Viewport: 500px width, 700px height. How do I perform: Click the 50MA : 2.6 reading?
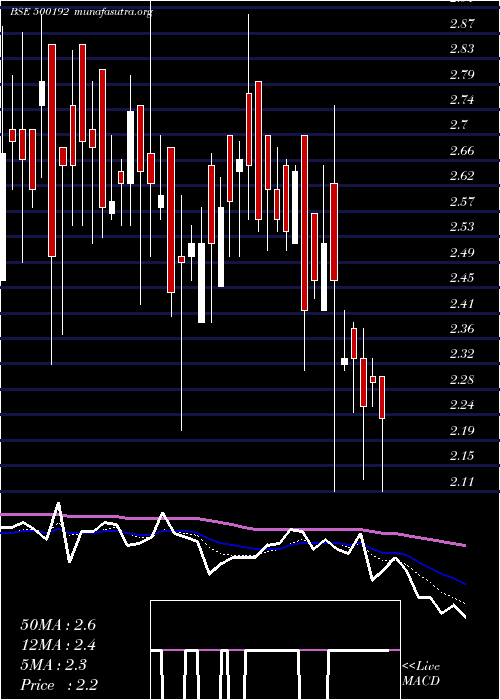point(58,625)
